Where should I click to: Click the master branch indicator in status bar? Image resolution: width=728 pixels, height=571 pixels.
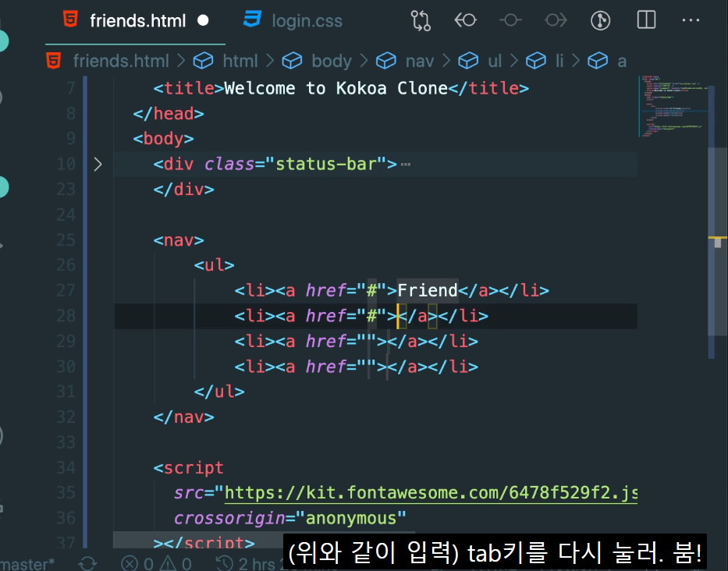27,563
